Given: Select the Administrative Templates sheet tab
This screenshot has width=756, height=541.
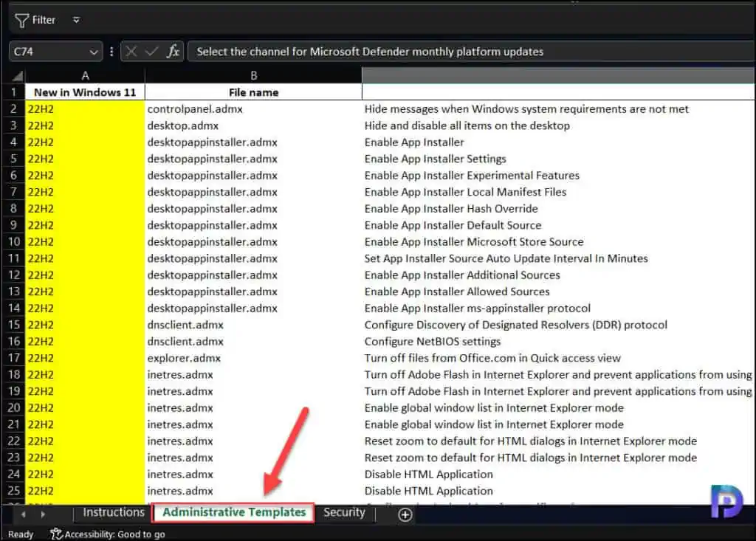Looking at the screenshot, I should click(x=234, y=512).
